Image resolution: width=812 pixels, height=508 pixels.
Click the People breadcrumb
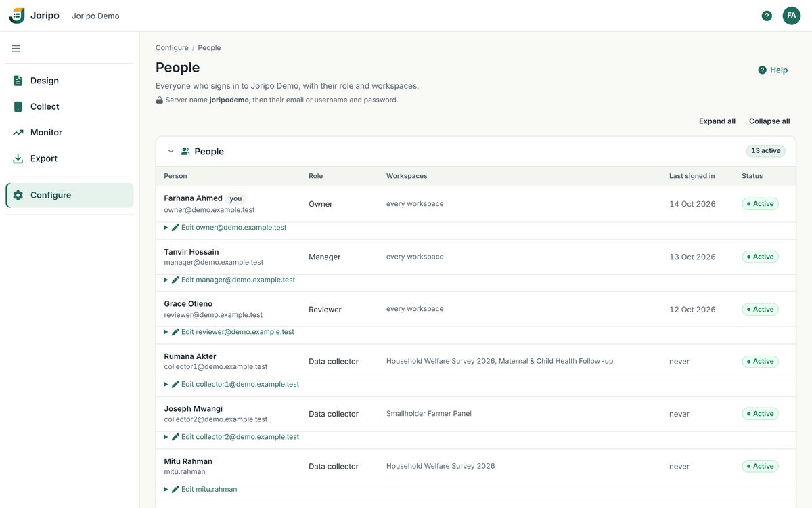tap(209, 48)
